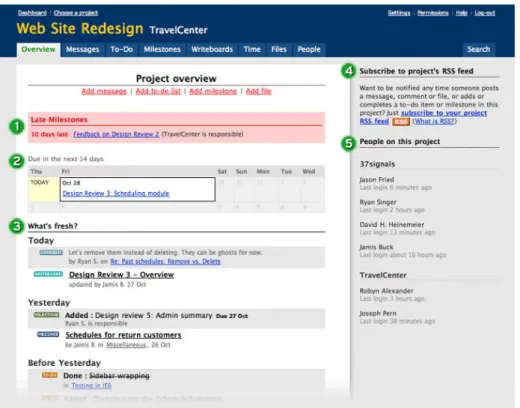Click the Add to-do list link
520x408 pixels.
pyautogui.click(x=158, y=91)
